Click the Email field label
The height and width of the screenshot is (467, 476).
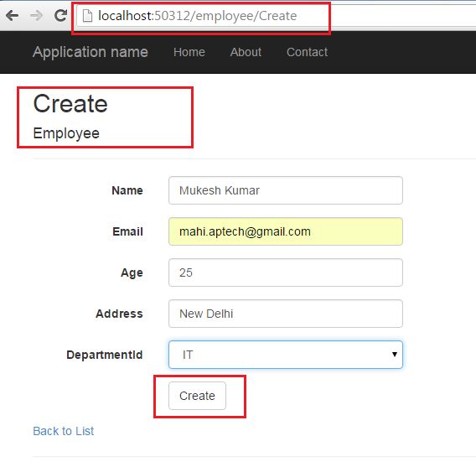click(x=127, y=231)
